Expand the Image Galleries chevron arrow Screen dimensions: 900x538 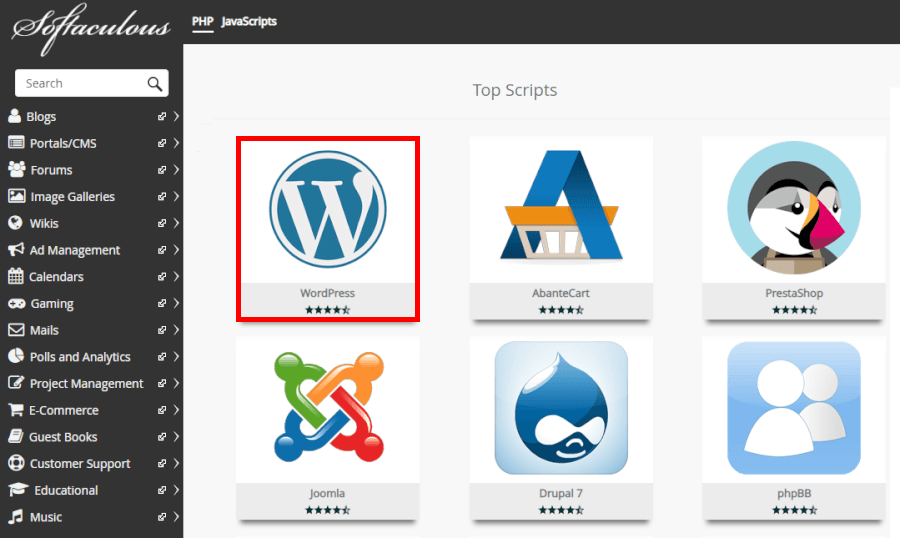176,196
